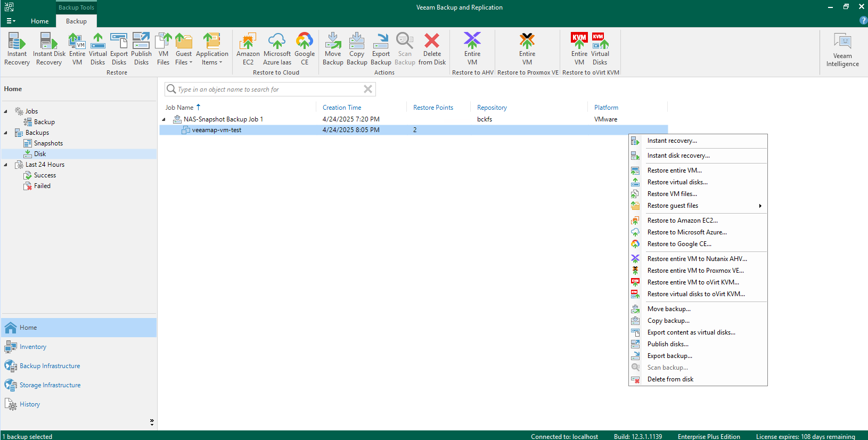Viewport: 868px width, 440px height.
Task: Restore to Amazon EC2 ribbon icon
Action: tap(248, 49)
